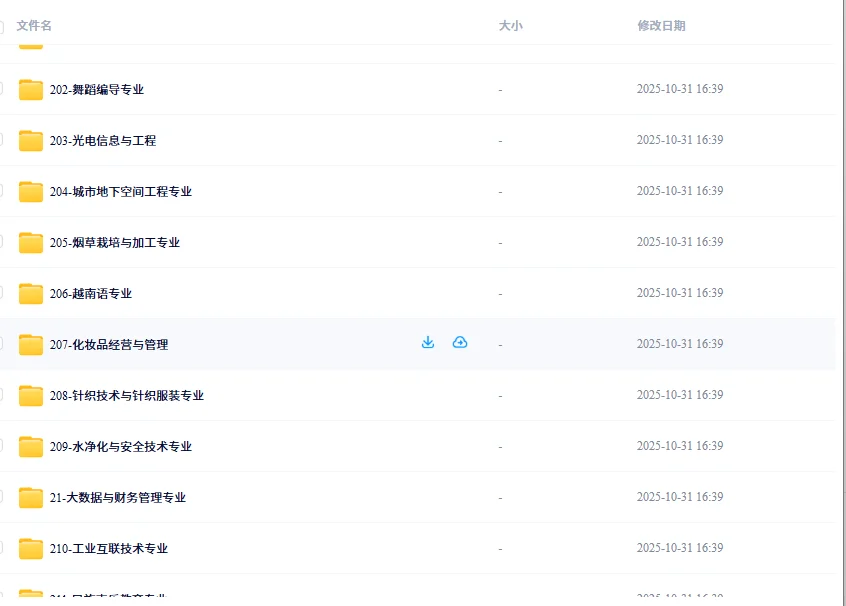Click the size dash in the 202-舞蹈编导专业 row
Screen dimensions: 846x606
[500, 90]
